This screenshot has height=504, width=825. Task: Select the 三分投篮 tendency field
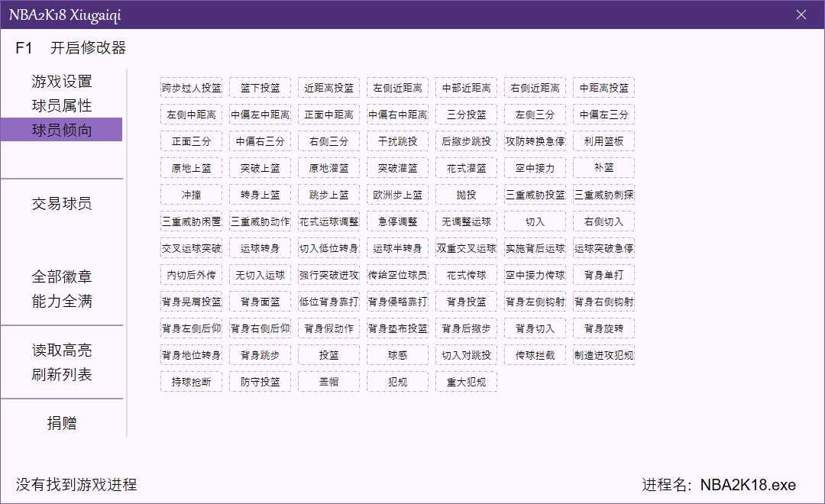[467, 115]
